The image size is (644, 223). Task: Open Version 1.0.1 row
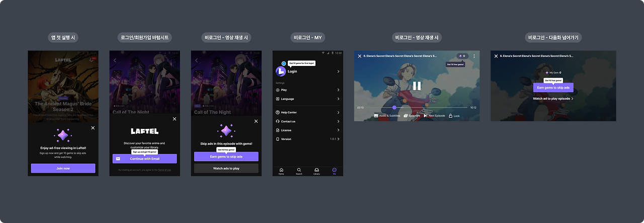tap(307, 139)
